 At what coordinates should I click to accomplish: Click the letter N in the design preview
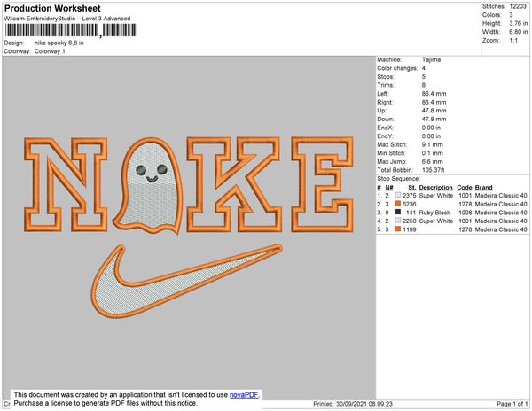(66, 184)
